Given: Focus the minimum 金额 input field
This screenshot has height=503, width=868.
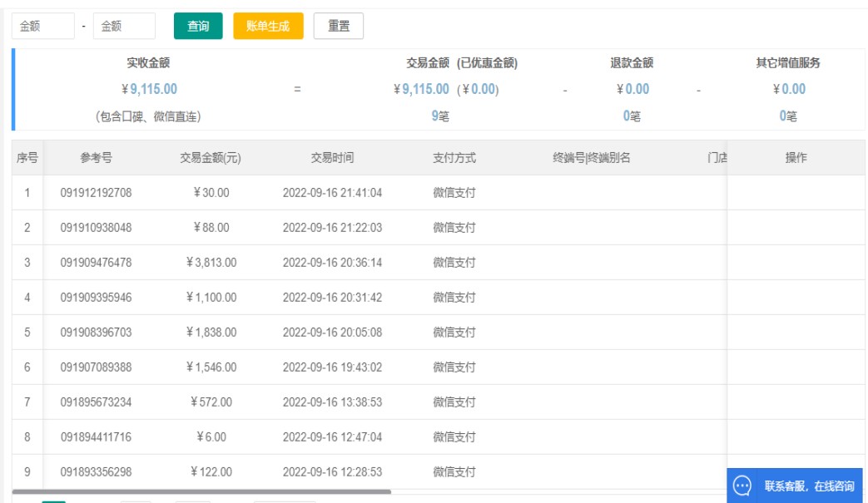Looking at the screenshot, I should click(x=42, y=26).
